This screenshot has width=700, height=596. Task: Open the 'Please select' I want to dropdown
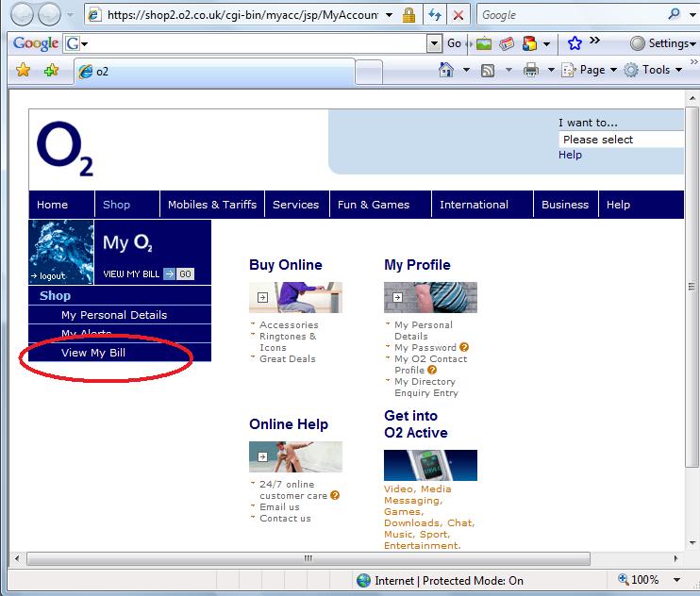(621, 140)
